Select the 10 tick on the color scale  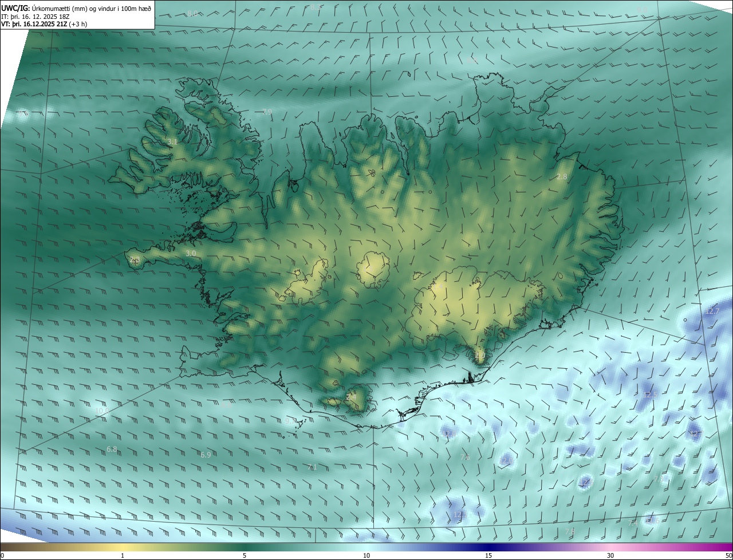click(x=366, y=555)
